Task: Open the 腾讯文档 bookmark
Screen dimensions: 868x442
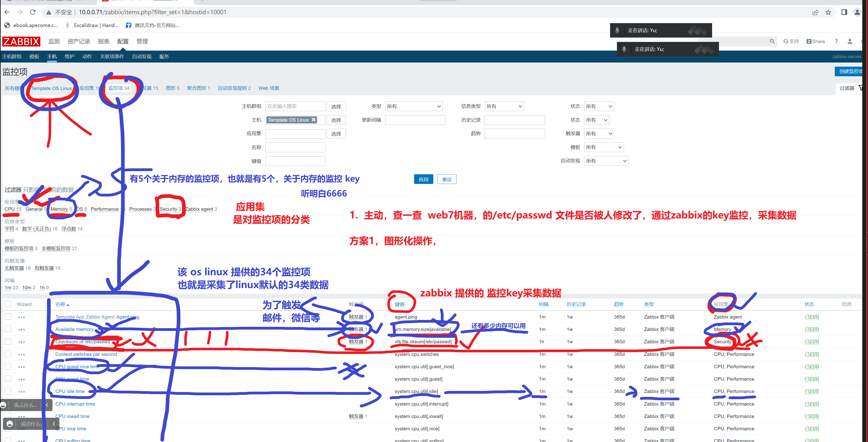Action: (x=152, y=25)
